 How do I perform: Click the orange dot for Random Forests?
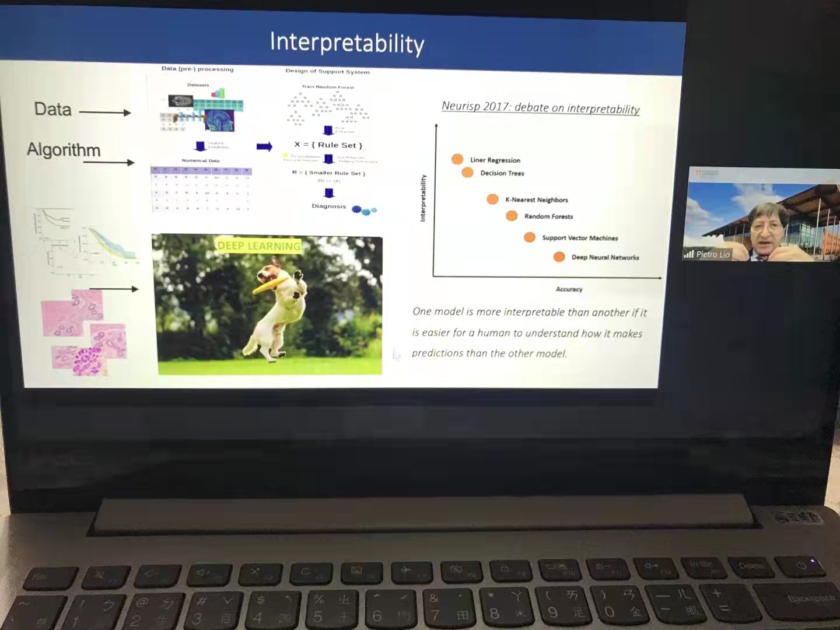512,216
